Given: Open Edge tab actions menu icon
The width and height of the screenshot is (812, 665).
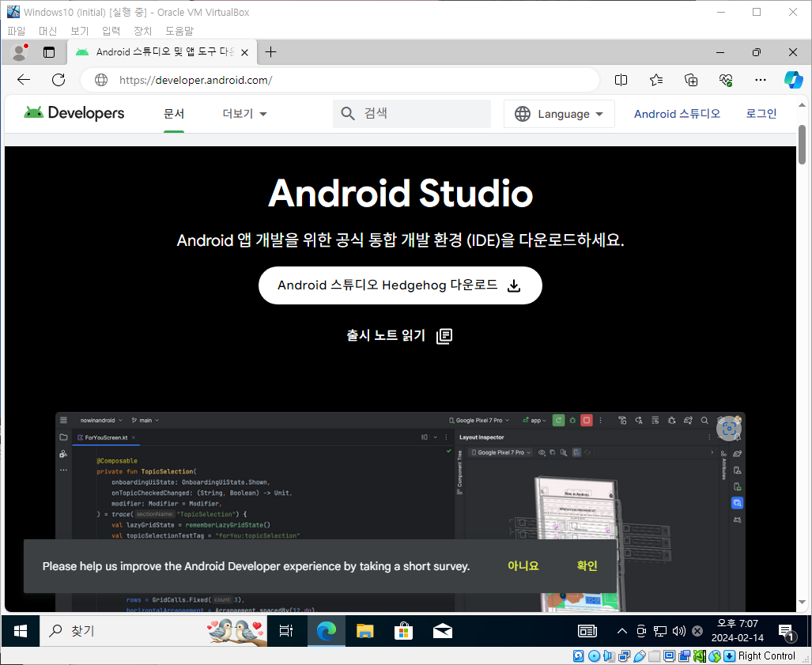Looking at the screenshot, I should pyautogui.click(x=49, y=52).
